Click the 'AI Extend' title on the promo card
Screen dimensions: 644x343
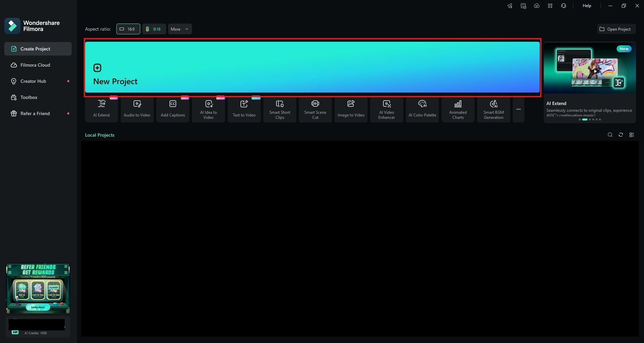pyautogui.click(x=556, y=103)
